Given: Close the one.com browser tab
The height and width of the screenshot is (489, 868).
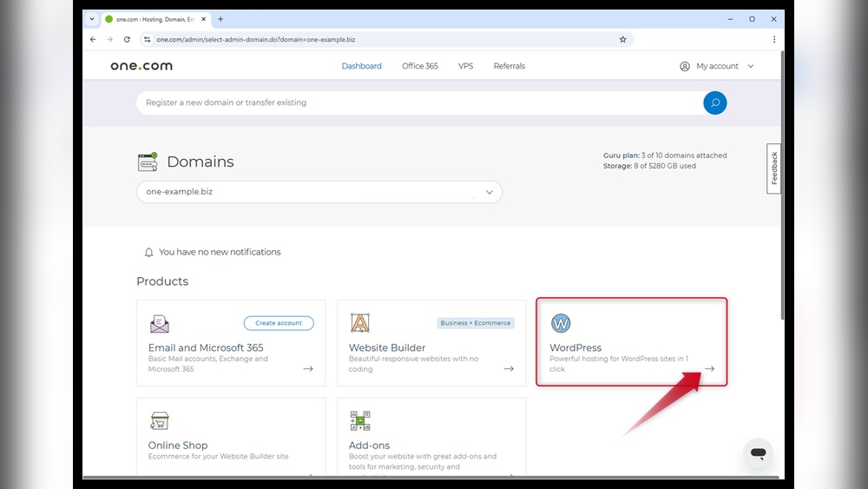Looking at the screenshot, I should [204, 19].
